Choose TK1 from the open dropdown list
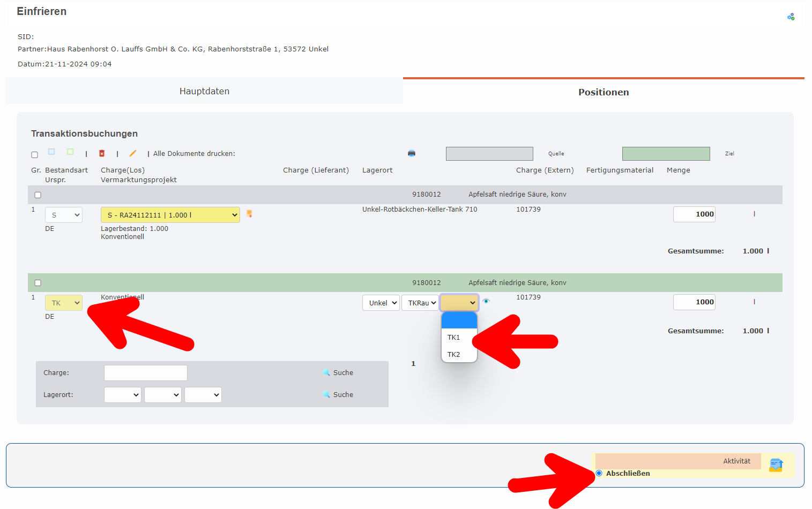The height and width of the screenshot is (509, 812). [x=454, y=337]
